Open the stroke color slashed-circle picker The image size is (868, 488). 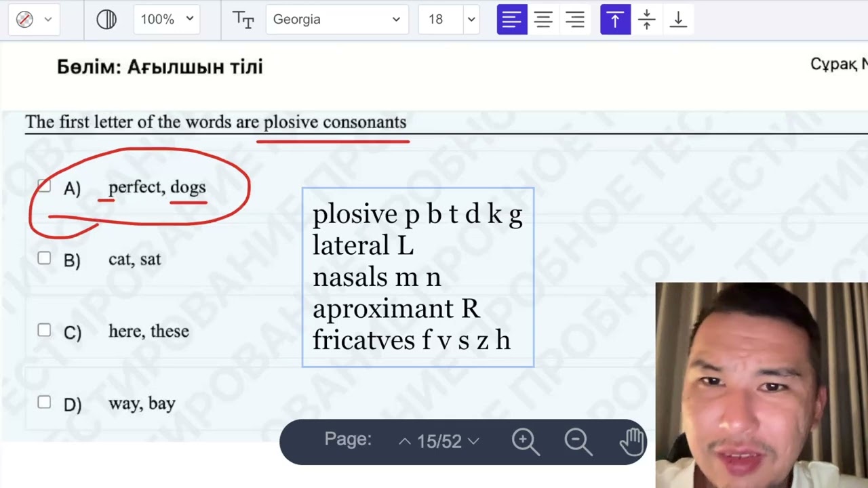25,20
